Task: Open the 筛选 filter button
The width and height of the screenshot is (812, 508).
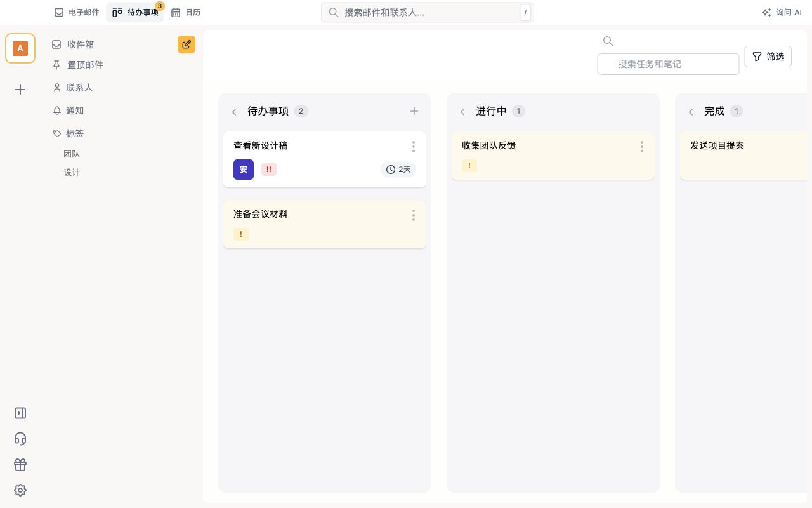Action: tap(768, 57)
